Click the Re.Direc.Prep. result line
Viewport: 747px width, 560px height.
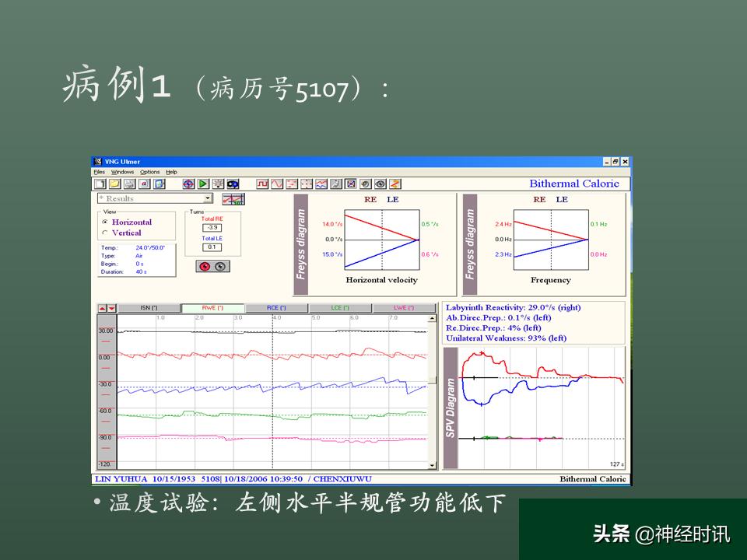tap(493, 328)
